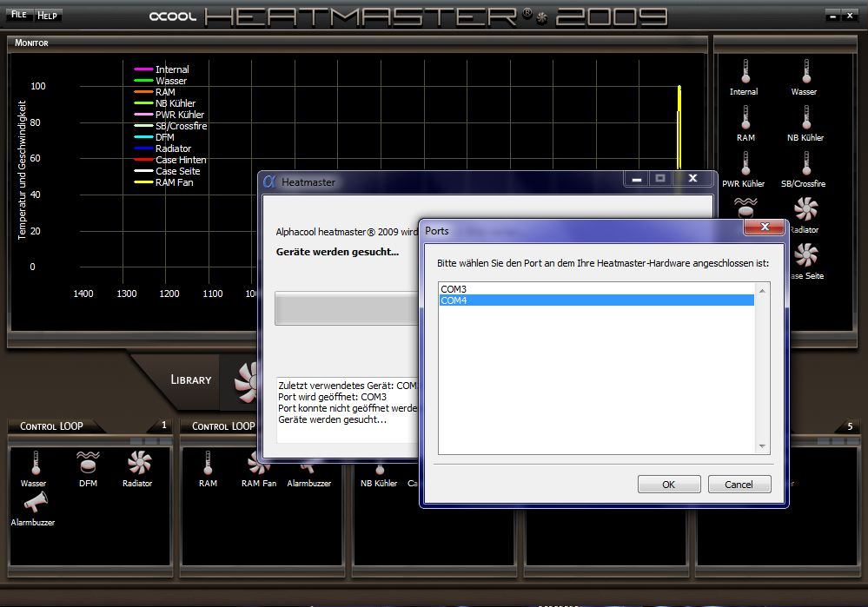Close the Heatmaster search dialog
Screen dimensions: 868x607
(692, 178)
